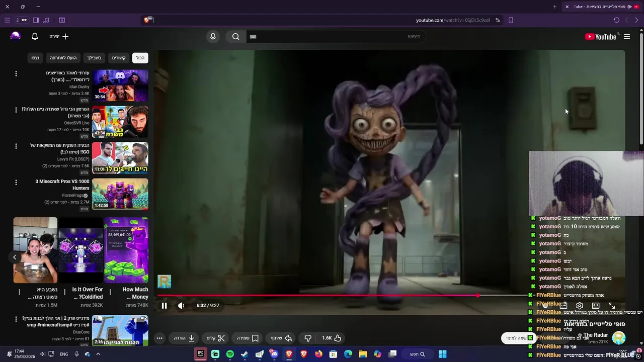Image resolution: width=644 pixels, height=362 pixels.
Task: Open more actions three-dot menu below video
Action: [x=159, y=338]
